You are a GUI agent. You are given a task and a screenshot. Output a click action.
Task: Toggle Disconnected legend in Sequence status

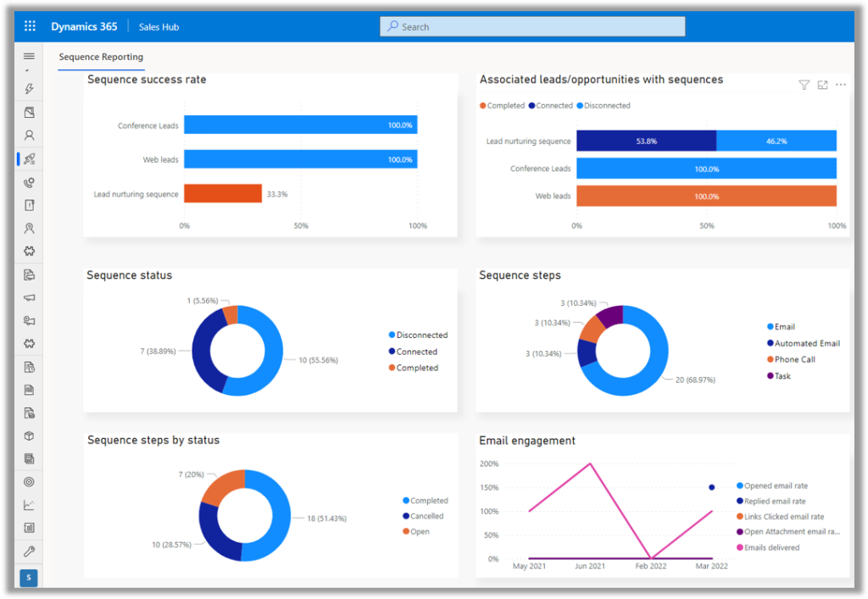[421, 336]
